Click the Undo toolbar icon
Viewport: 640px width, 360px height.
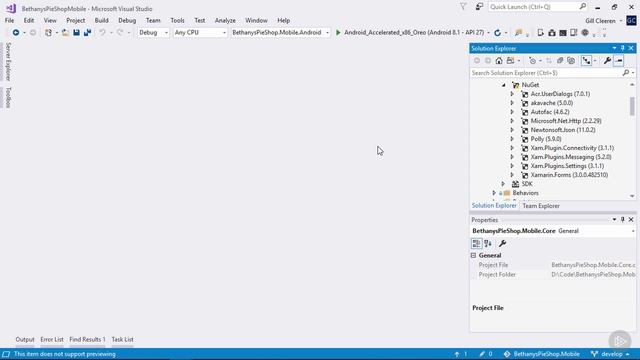[102, 32]
